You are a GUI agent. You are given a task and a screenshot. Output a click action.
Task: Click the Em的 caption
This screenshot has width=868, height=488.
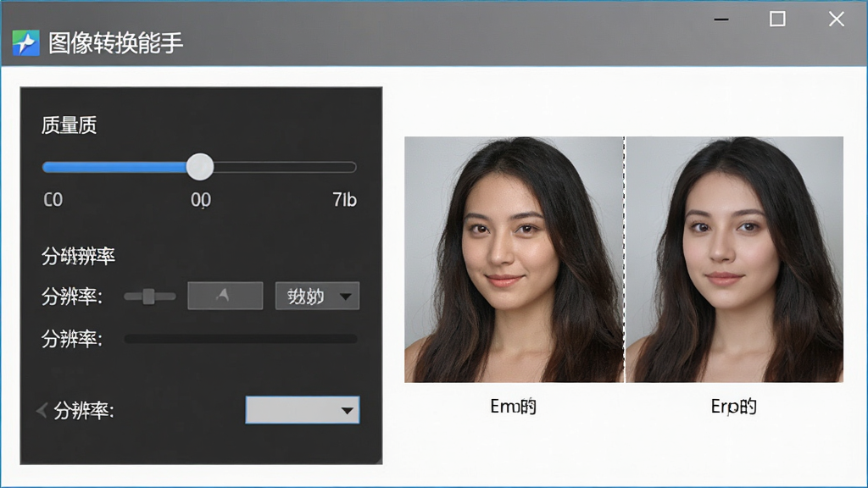click(513, 407)
